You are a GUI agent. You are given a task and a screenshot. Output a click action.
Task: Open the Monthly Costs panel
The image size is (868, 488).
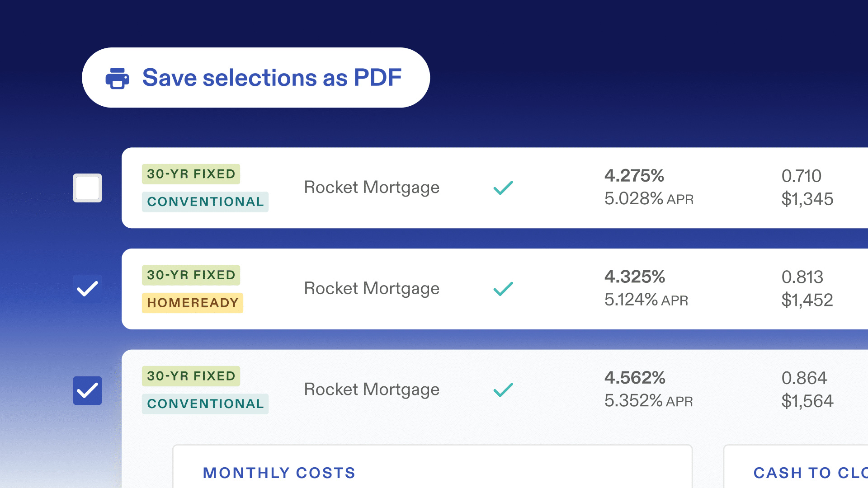point(279,473)
